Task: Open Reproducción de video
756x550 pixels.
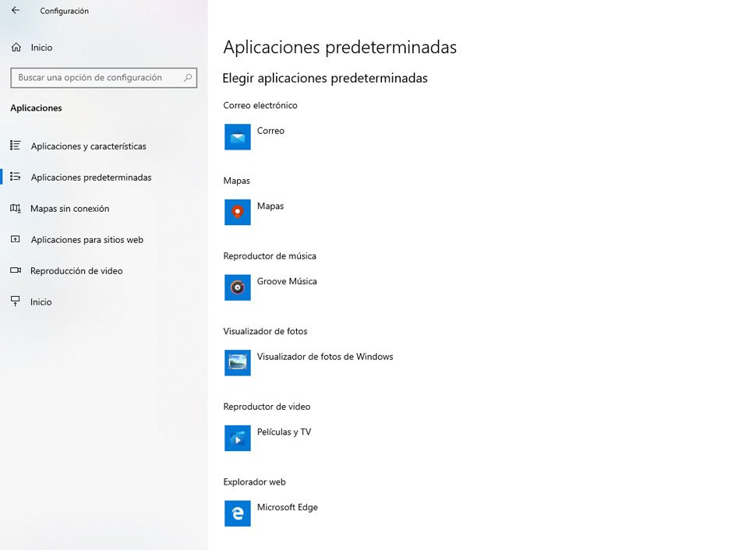Action: pos(76,271)
